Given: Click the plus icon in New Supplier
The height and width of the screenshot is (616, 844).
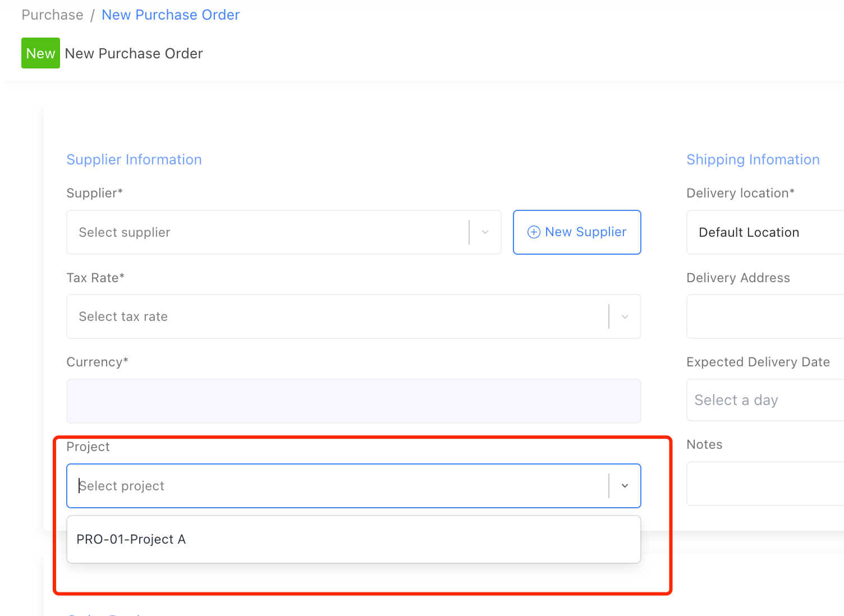Looking at the screenshot, I should pos(534,232).
